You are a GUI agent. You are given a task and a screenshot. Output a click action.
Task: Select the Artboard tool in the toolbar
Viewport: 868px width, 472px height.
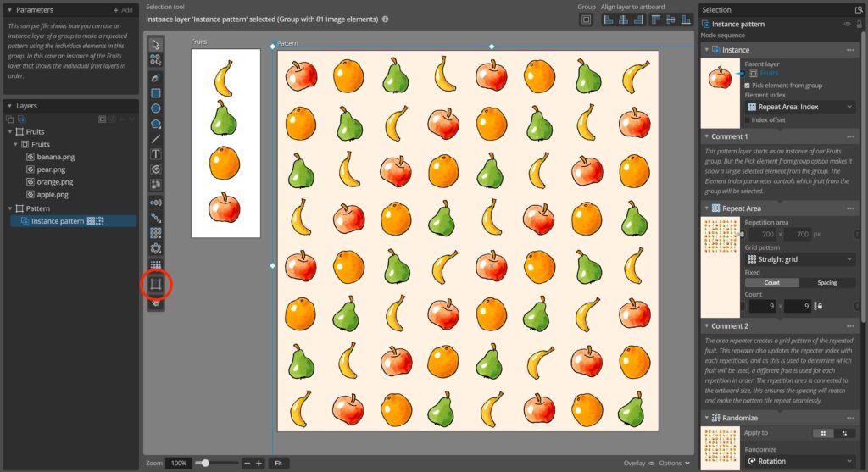pos(156,285)
